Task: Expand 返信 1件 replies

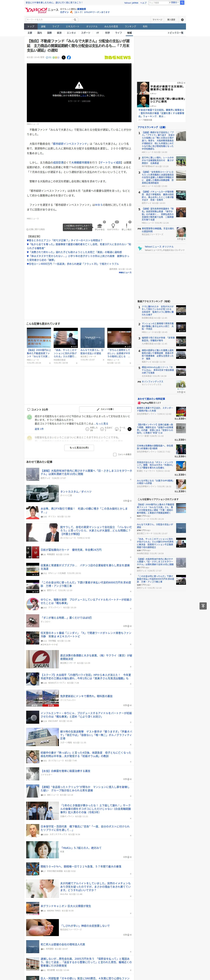Action: [x=39, y=429]
